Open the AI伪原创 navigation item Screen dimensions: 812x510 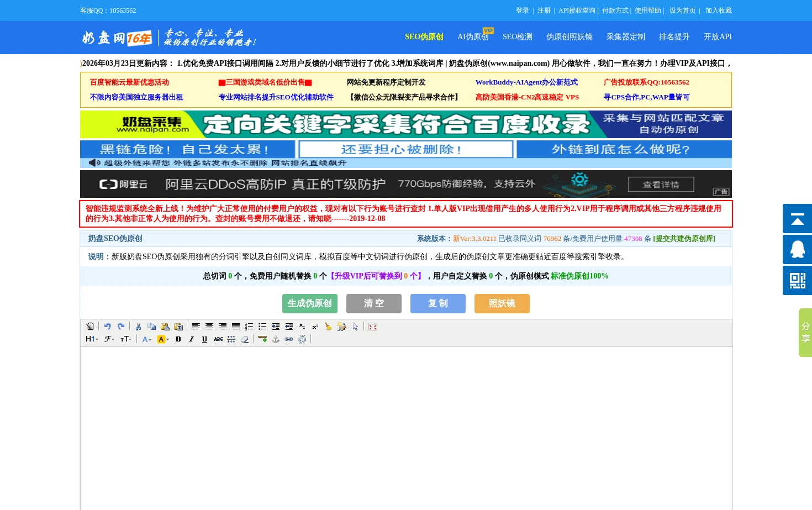click(x=473, y=37)
